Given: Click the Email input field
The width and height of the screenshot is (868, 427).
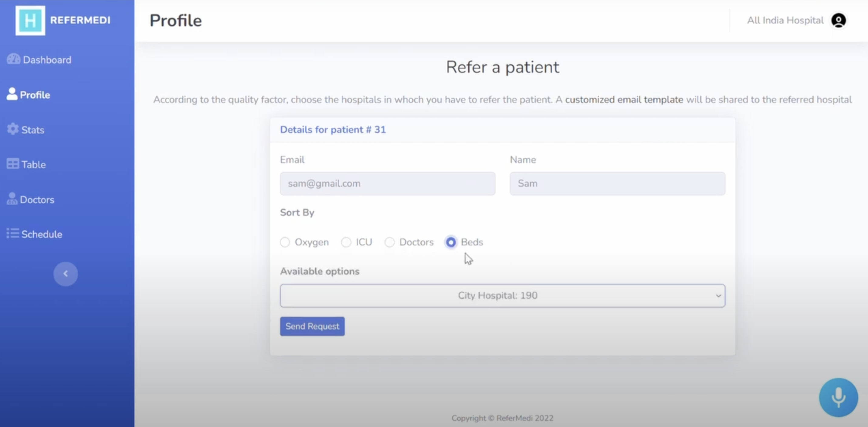Looking at the screenshot, I should pyautogui.click(x=387, y=183).
